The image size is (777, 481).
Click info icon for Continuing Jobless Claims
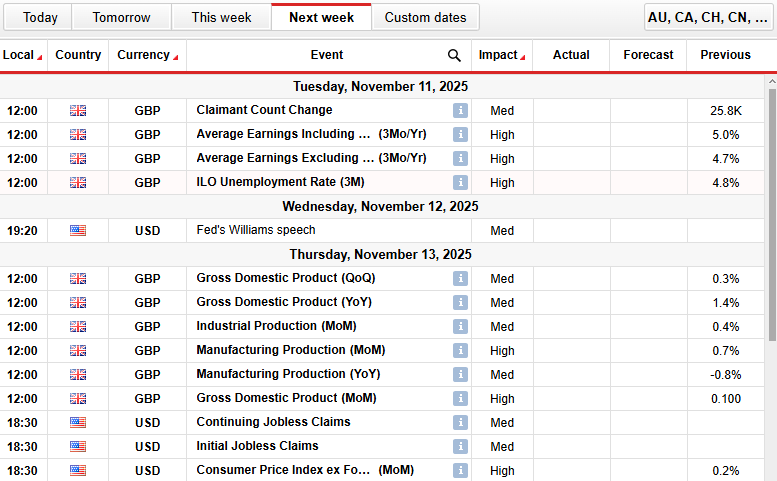460,422
